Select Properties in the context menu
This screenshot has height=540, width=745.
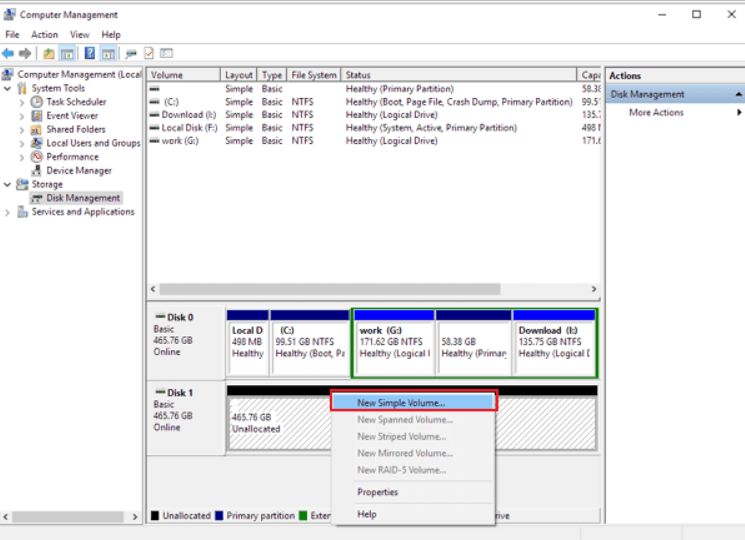coord(378,492)
